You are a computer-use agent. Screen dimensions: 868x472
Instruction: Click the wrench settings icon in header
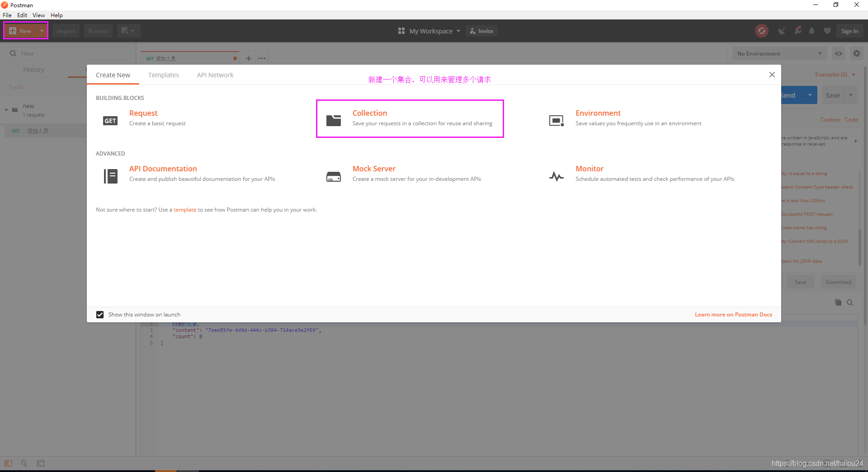point(798,30)
